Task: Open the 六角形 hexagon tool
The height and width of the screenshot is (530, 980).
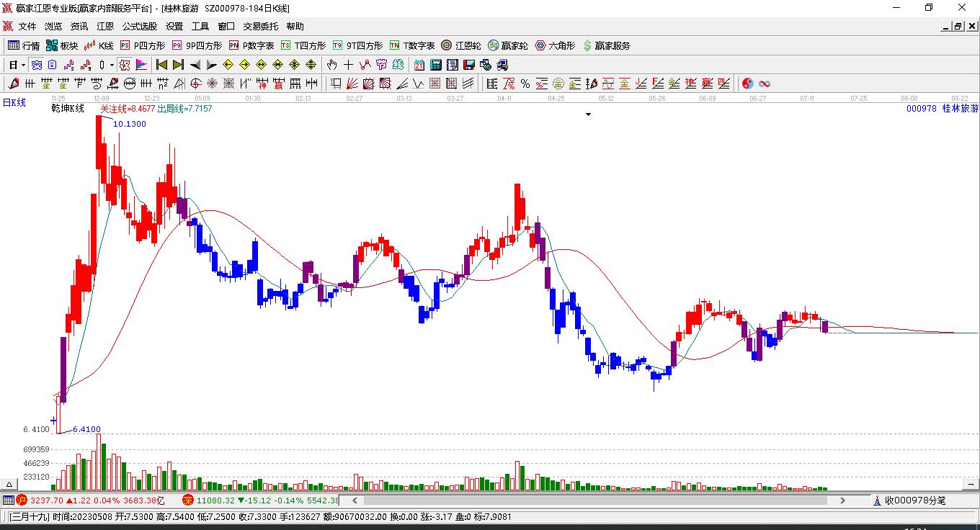Action: pos(555,45)
